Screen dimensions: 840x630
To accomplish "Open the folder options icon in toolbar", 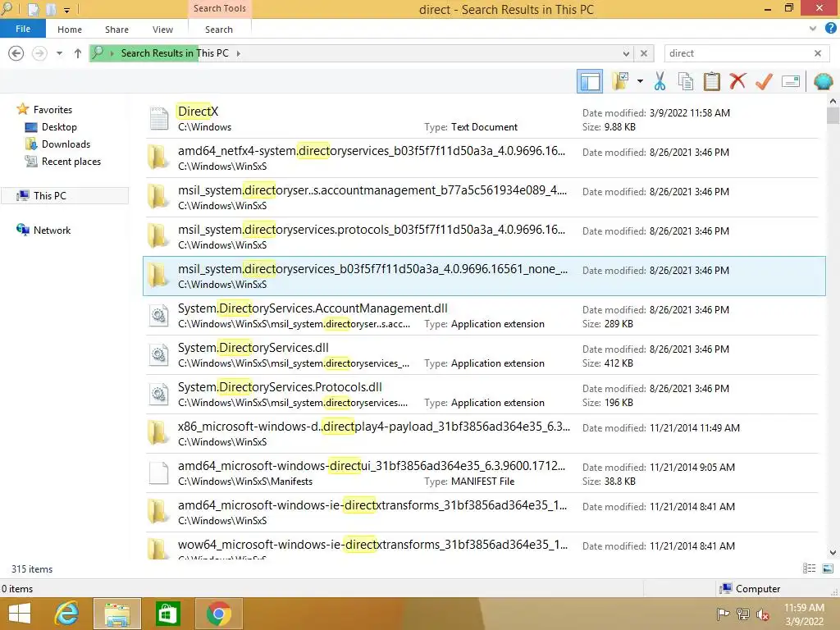I will [x=620, y=81].
